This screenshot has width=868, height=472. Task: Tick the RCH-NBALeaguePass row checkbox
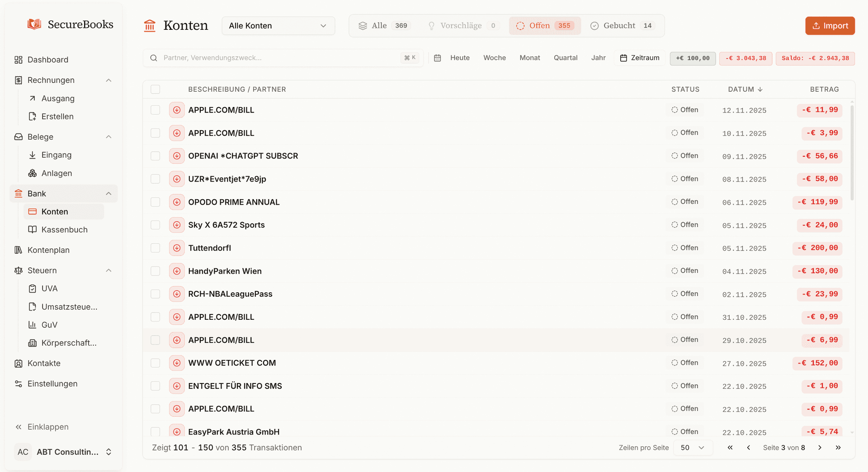156,294
